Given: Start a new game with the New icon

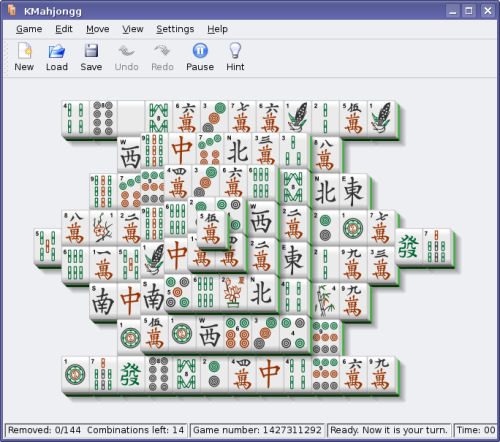Looking at the screenshot, I should (x=24, y=57).
